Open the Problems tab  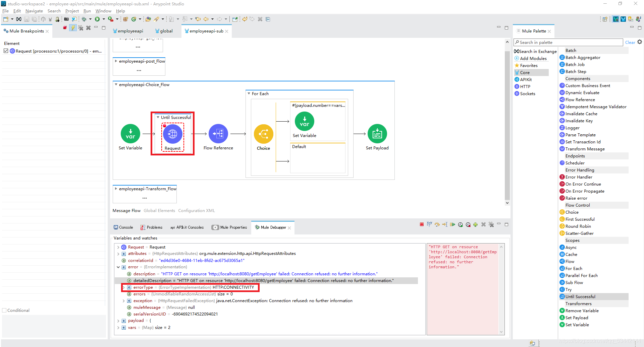[151, 227]
